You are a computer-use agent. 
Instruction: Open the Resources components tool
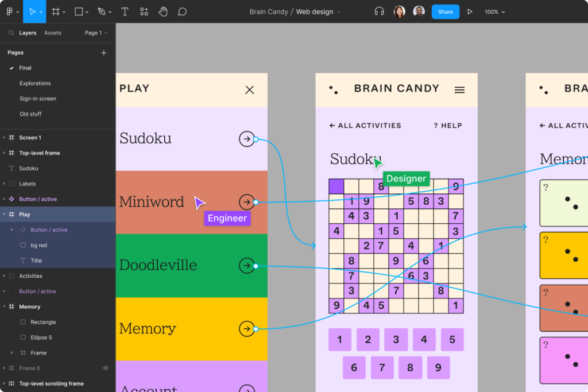144,11
